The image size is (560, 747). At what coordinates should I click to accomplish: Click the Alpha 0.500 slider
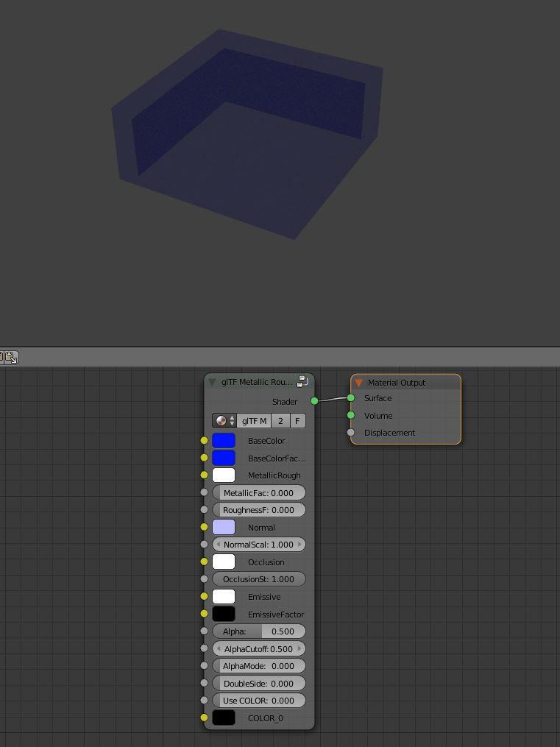point(258,631)
